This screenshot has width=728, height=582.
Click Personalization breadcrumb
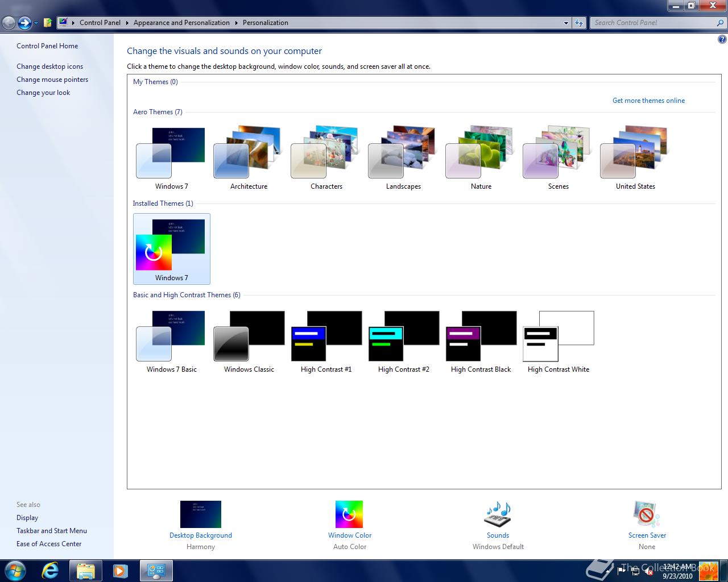point(266,23)
